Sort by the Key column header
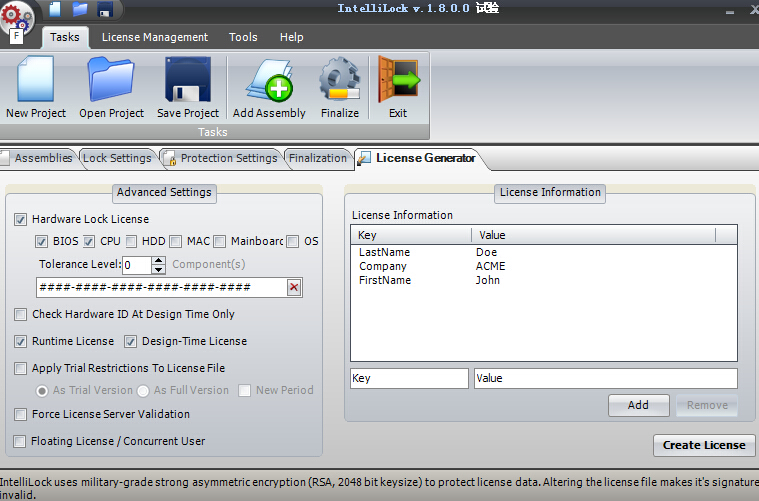The height and width of the screenshot is (501, 759). (x=411, y=235)
